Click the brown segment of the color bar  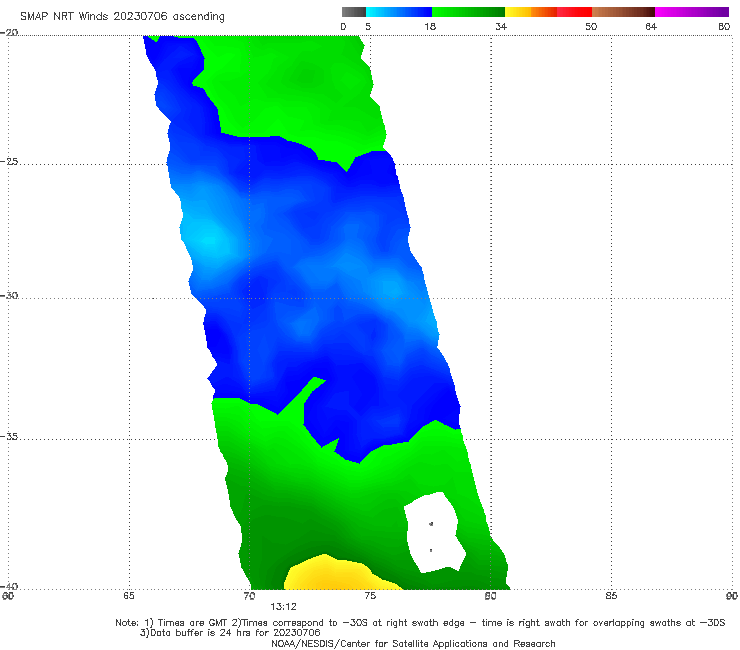623,12
